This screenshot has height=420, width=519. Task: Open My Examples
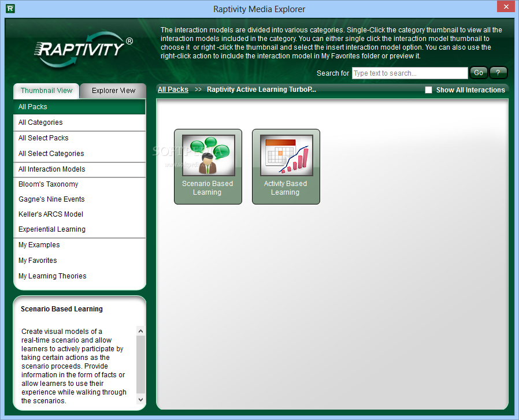coord(79,245)
